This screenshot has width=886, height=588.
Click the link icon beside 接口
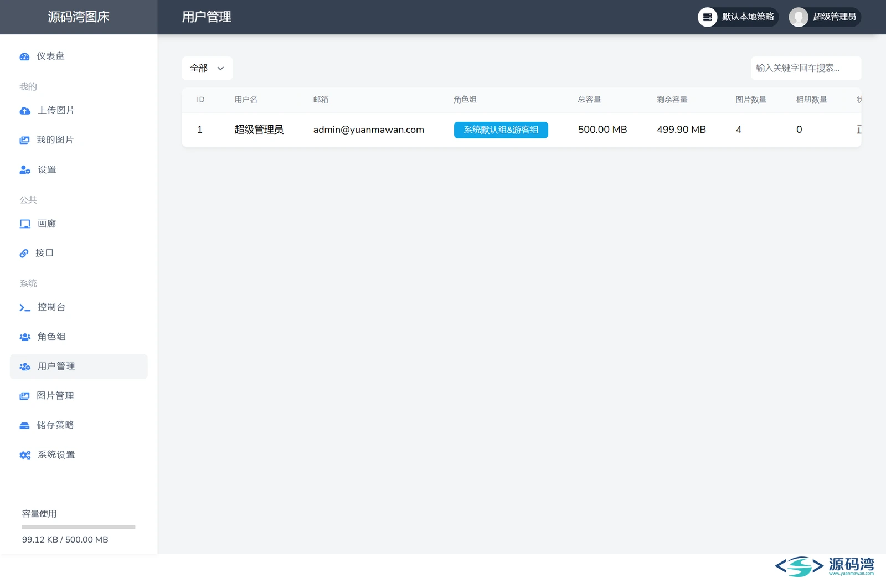(x=24, y=253)
